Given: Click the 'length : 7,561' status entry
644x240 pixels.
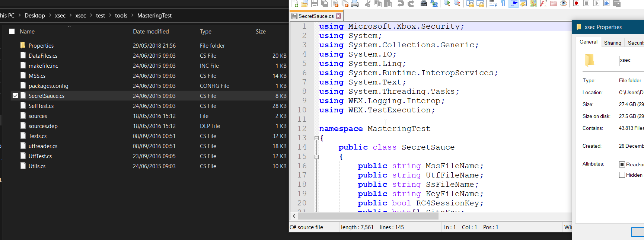Looking at the screenshot, I should (357, 227).
